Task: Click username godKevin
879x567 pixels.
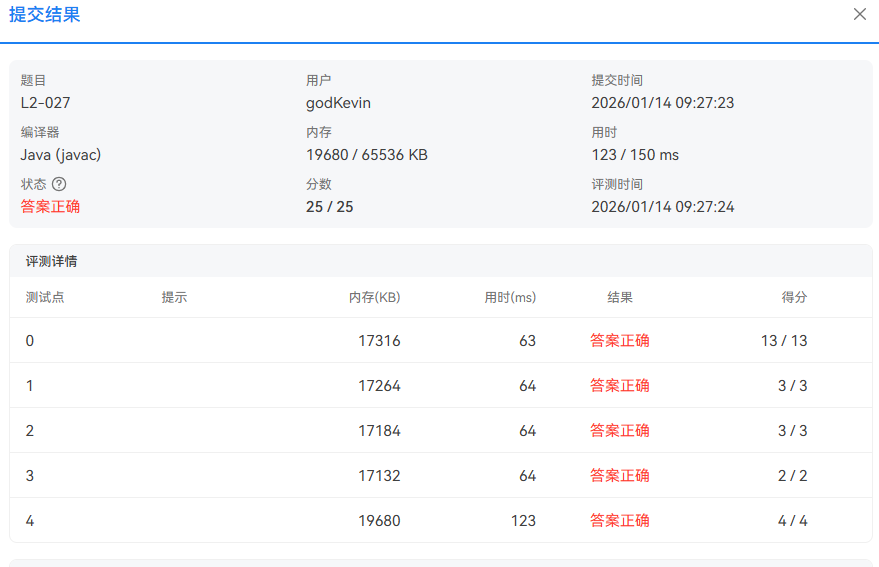Action: click(338, 103)
